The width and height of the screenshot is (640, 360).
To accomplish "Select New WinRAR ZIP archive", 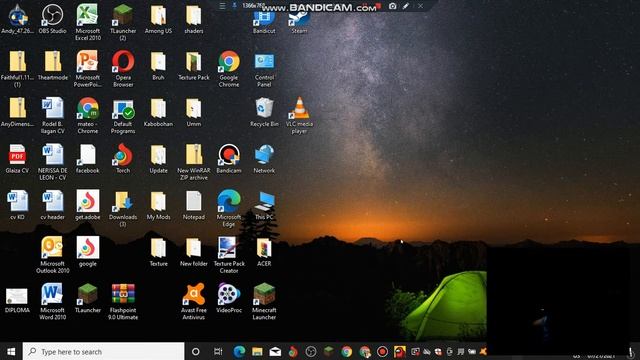I will tap(193, 162).
